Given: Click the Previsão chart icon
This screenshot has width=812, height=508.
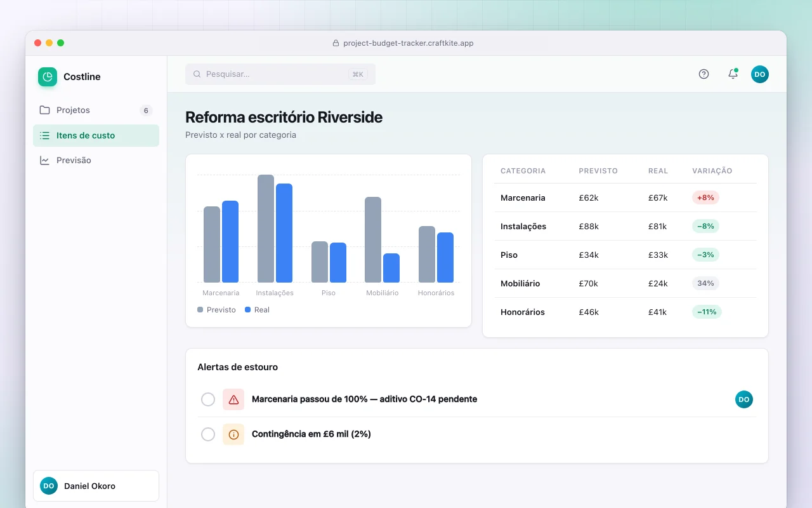Looking at the screenshot, I should pos(44,161).
